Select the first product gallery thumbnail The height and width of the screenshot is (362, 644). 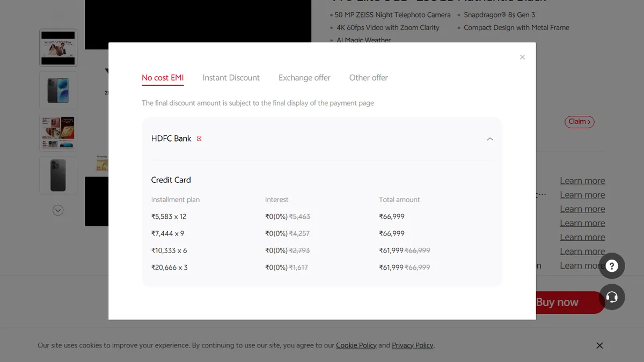[58, 48]
